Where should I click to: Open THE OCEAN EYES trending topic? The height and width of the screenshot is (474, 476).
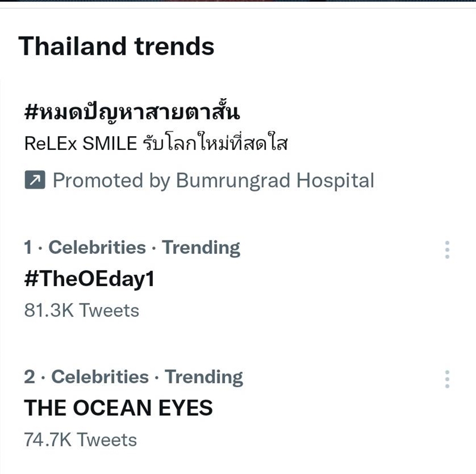118,408
